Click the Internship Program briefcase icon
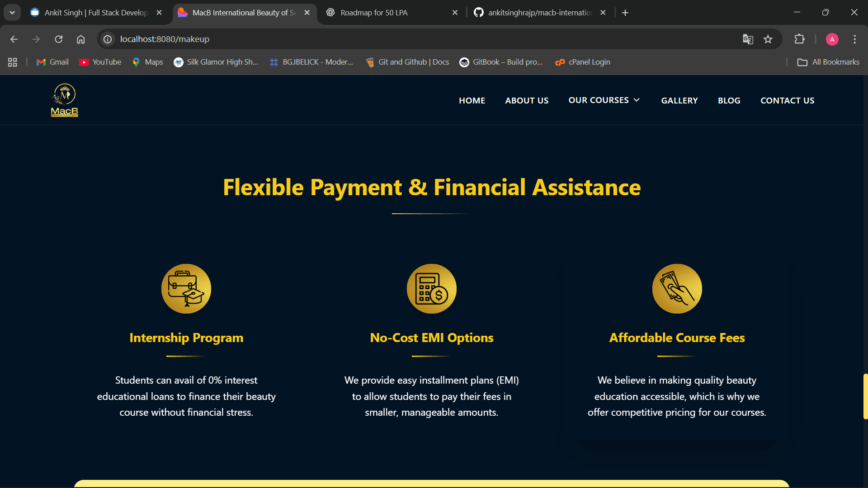This screenshot has width=868, height=488. [x=186, y=289]
